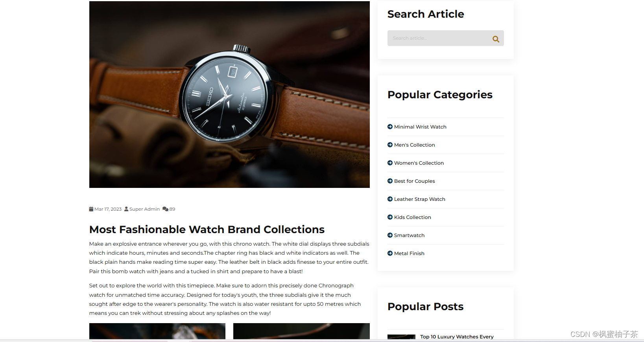
Task: Open Top 10 Luxury Watches popular post
Action: [457, 337]
